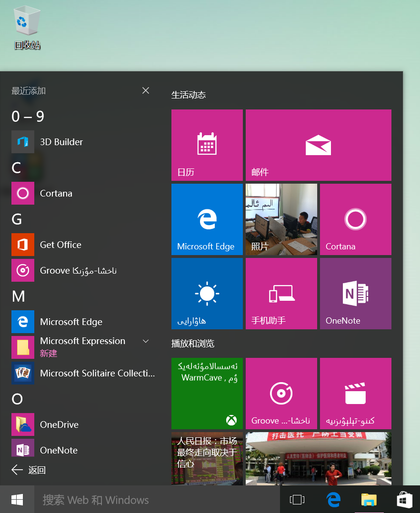Viewport: 420px width, 513px height.
Task: Open Get Office in the app list
Action: pyautogui.click(x=83, y=245)
